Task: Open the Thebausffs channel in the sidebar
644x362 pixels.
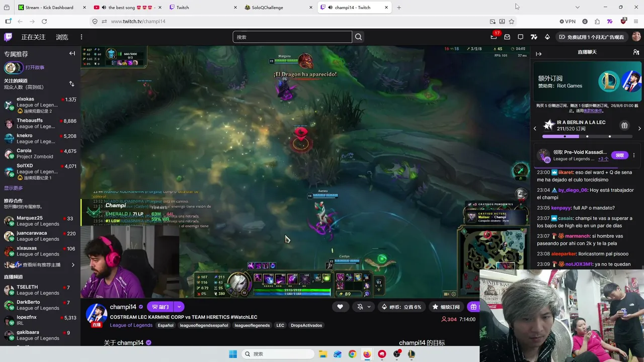Action: pyautogui.click(x=40, y=124)
